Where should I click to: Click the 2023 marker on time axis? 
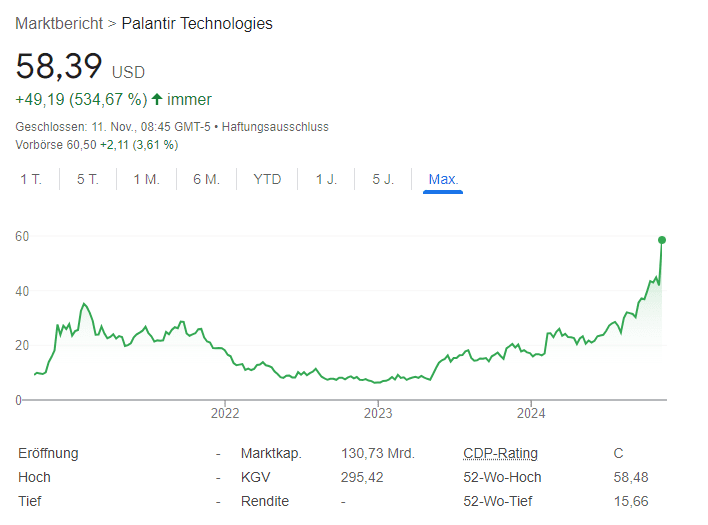click(x=378, y=413)
